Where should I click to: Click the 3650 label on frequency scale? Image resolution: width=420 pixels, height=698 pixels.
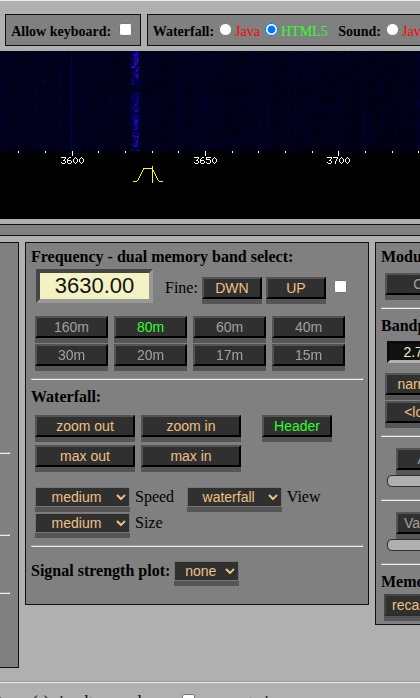point(205,160)
